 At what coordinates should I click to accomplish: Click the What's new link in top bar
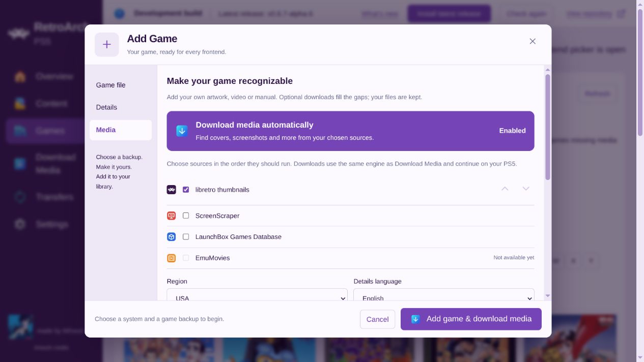(380, 14)
